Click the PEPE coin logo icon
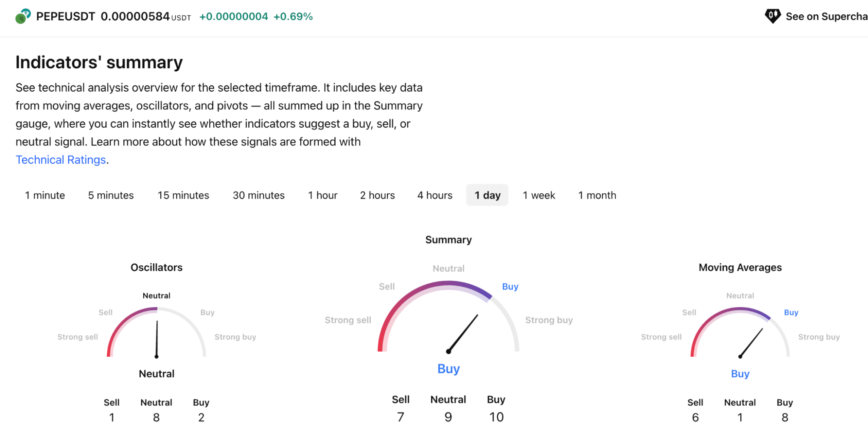The image size is (868, 448). (21, 17)
